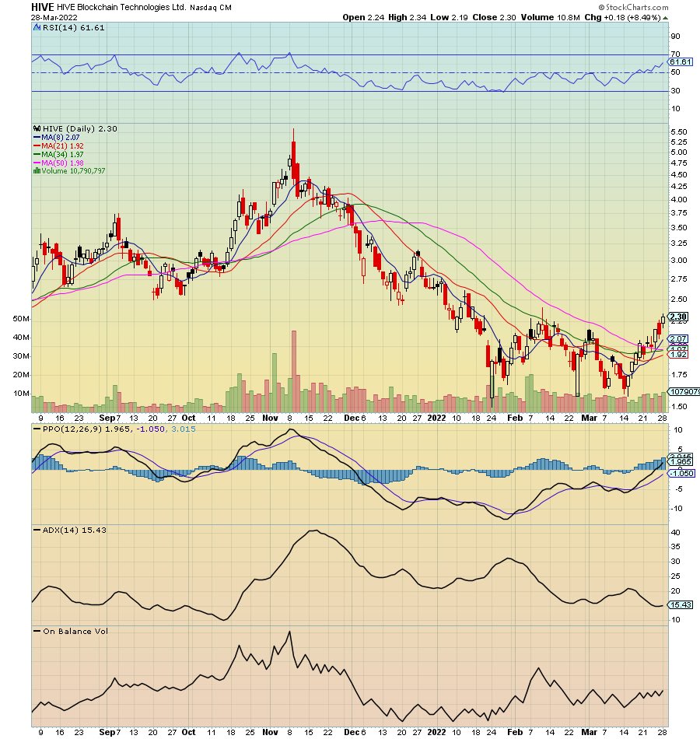
Task: Click the up triangle after the Chg percentage
Action: coord(665,18)
